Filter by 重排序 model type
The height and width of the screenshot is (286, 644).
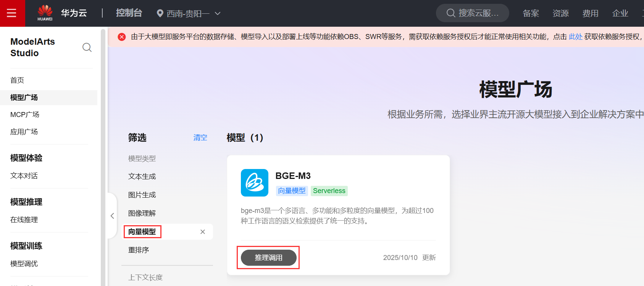pos(139,250)
